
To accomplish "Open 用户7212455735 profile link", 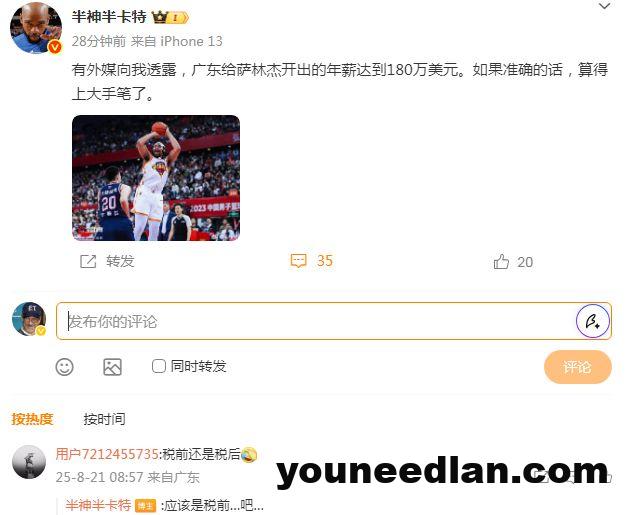I will (x=106, y=454).
